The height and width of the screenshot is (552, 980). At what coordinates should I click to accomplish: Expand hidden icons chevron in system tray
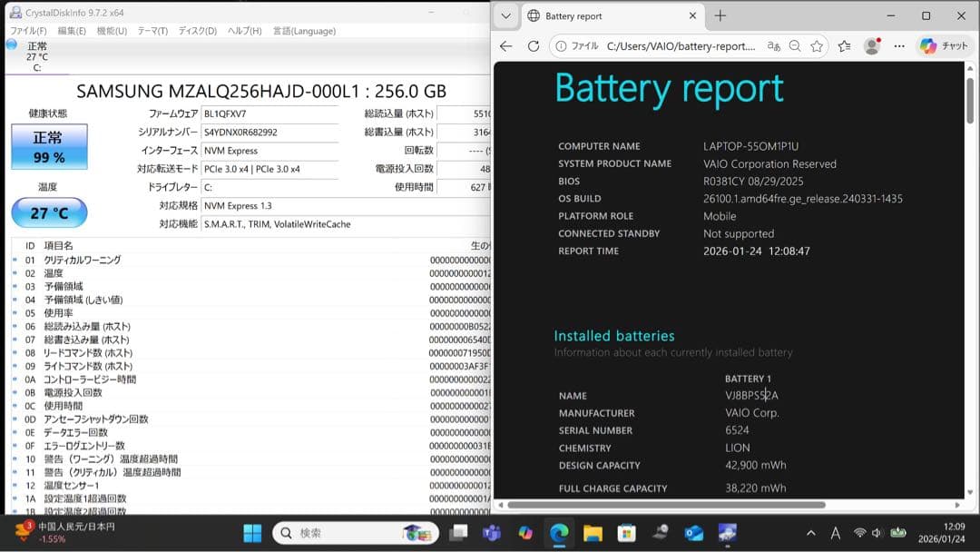click(810, 533)
